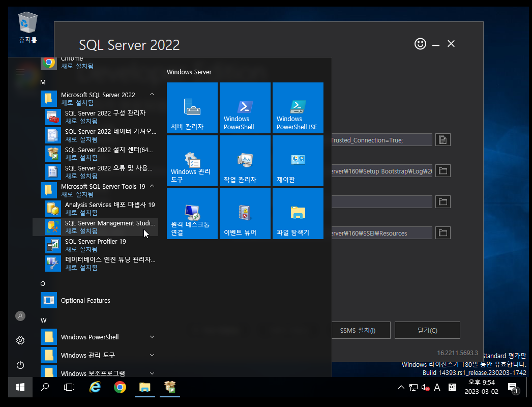Open Start menu hamburger navigation
The image size is (532, 407).
(x=20, y=72)
